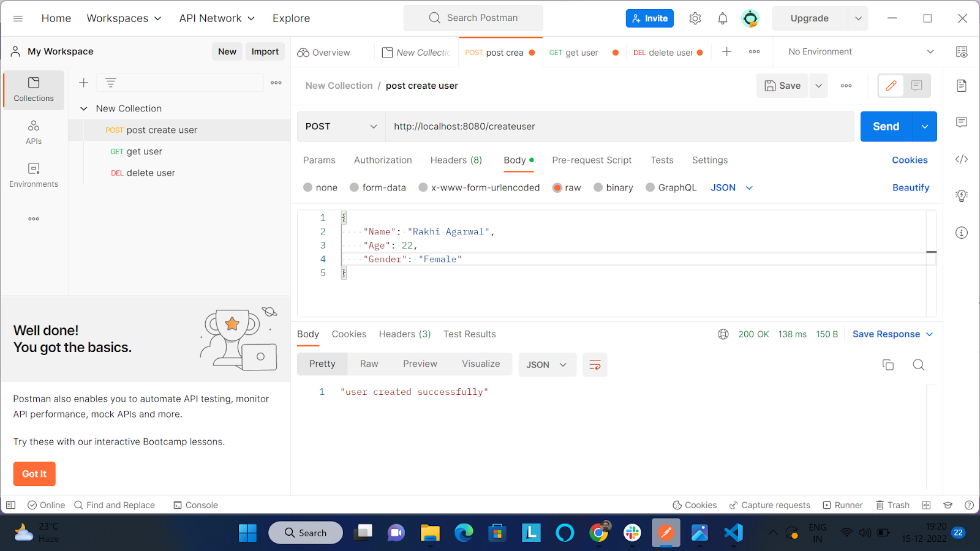Open a new request tab

point(726,52)
